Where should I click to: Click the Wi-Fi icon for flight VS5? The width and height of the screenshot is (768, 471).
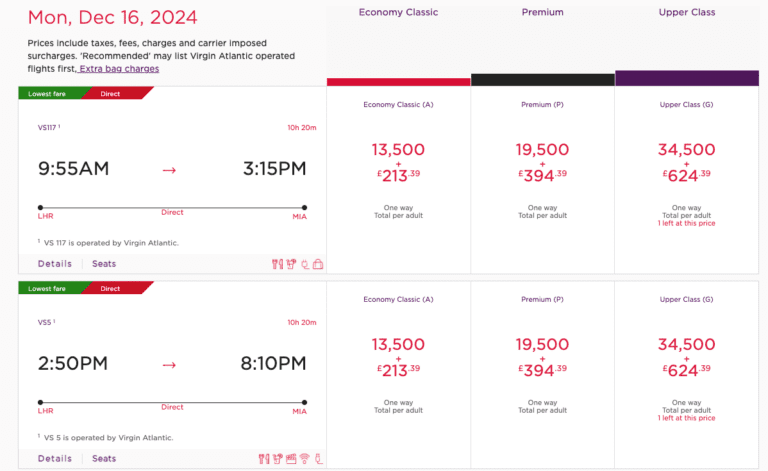[304, 459]
